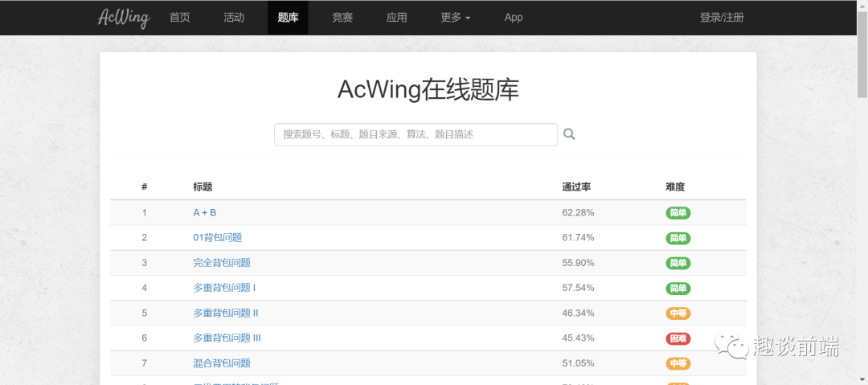Click the 难度 column header
This screenshot has width=868, height=385.
click(675, 187)
